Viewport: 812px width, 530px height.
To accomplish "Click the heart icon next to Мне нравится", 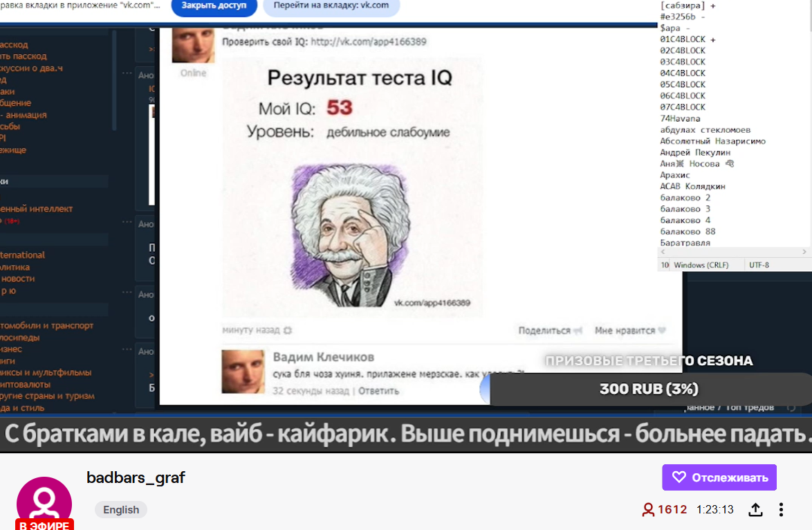I will (661, 331).
